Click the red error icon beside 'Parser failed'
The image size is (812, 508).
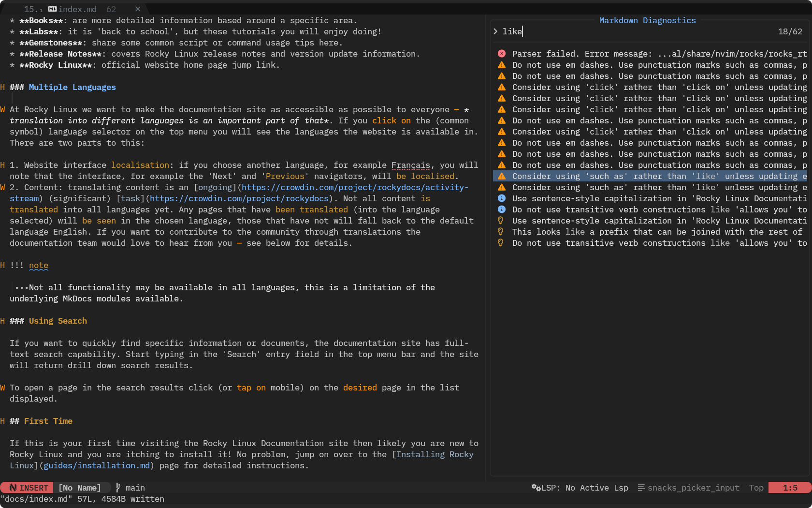click(502, 54)
